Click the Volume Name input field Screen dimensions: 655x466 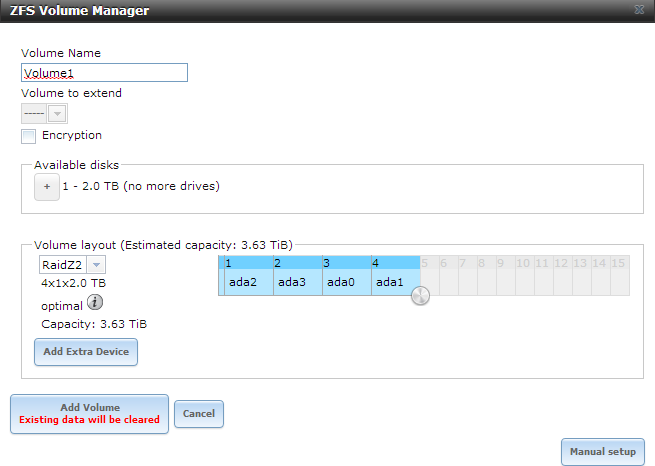click(104, 73)
